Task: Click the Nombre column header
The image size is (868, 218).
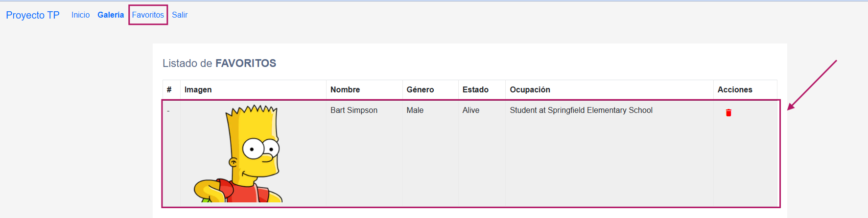Action: (x=345, y=90)
